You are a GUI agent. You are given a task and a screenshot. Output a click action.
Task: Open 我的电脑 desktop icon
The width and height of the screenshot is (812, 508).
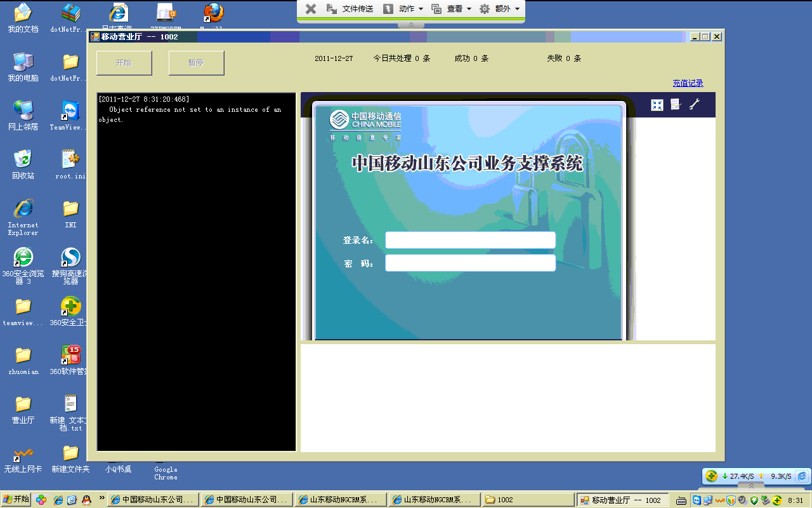click(x=23, y=67)
